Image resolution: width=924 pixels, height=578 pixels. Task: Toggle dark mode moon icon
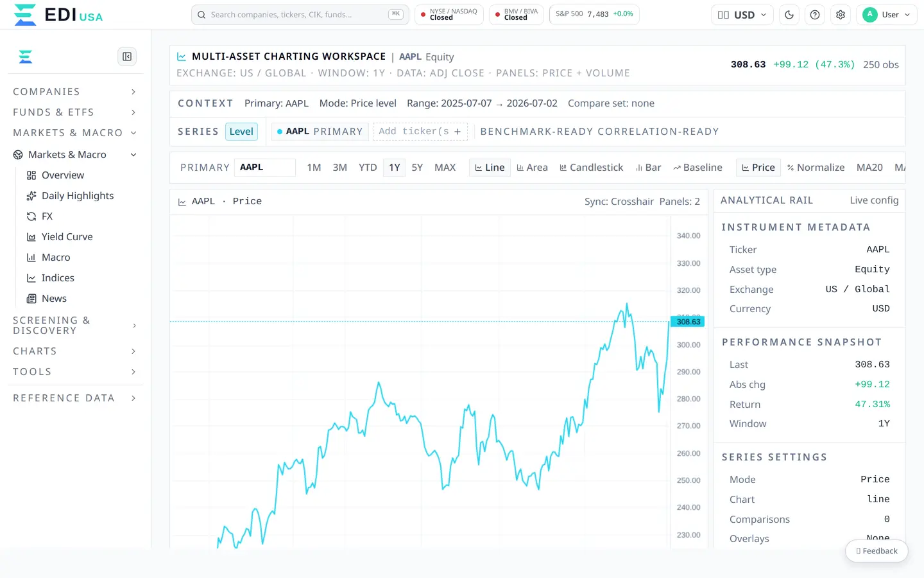[x=789, y=15]
